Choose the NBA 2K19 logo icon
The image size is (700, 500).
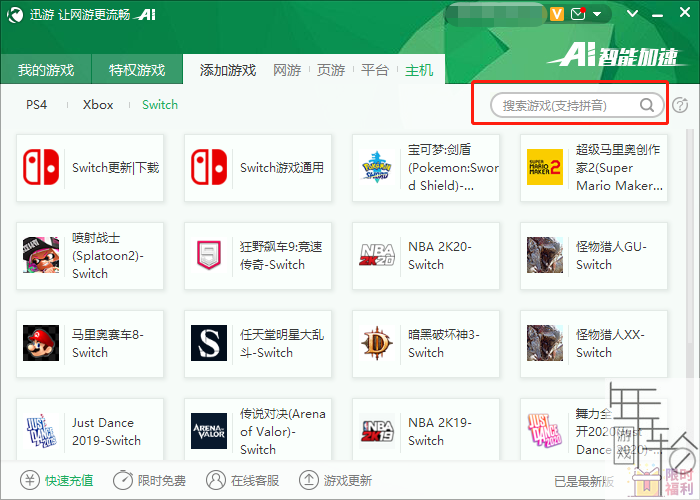click(x=377, y=431)
